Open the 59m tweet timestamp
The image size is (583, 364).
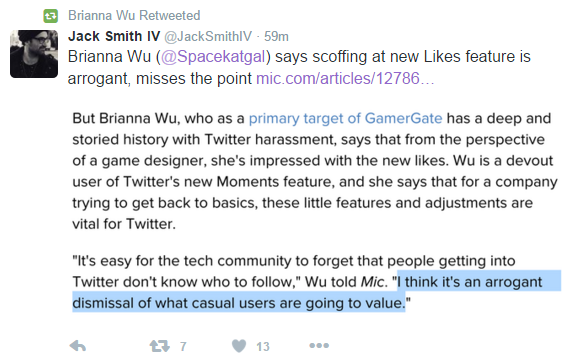[276, 36]
